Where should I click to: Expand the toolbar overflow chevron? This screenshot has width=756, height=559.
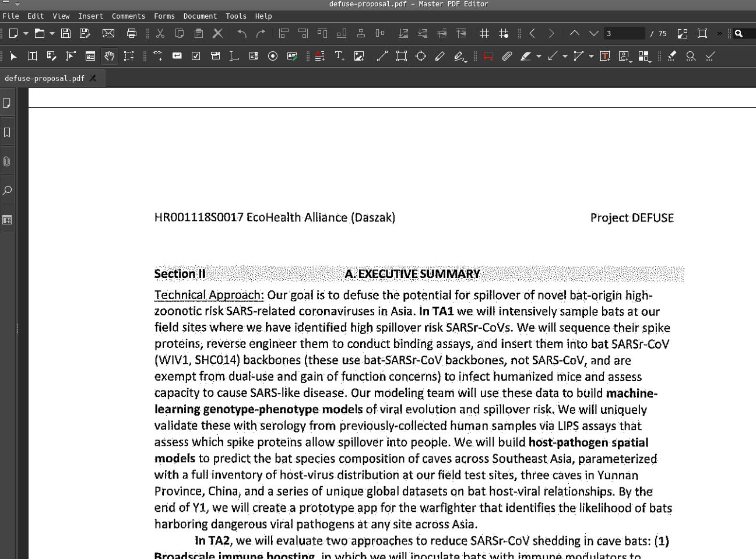pyautogui.click(x=720, y=33)
